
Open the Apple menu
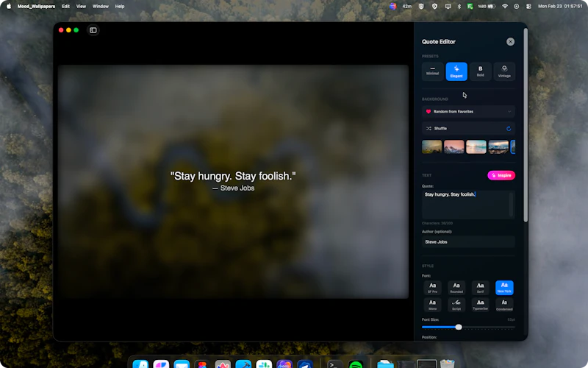pyautogui.click(x=9, y=7)
